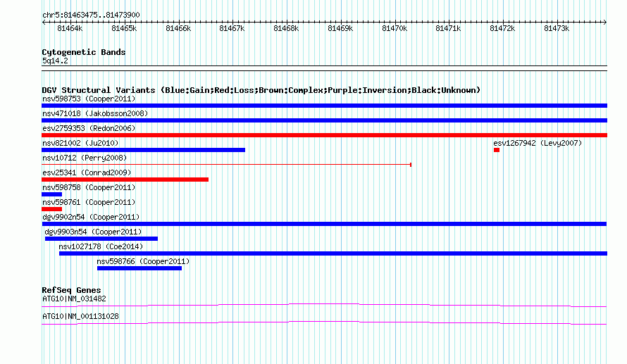
Task: Click the esv2759353 (Redon2006) label
Action: (x=89, y=128)
